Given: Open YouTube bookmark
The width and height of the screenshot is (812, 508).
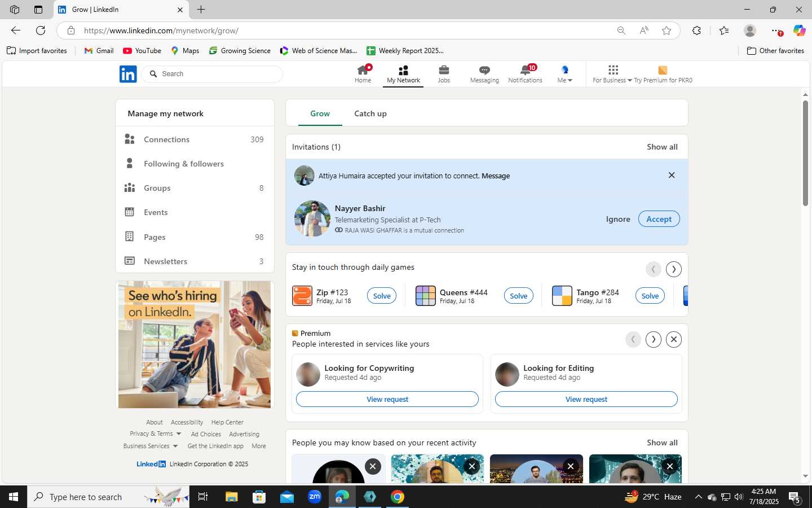Looking at the screenshot, I should click(142, 51).
